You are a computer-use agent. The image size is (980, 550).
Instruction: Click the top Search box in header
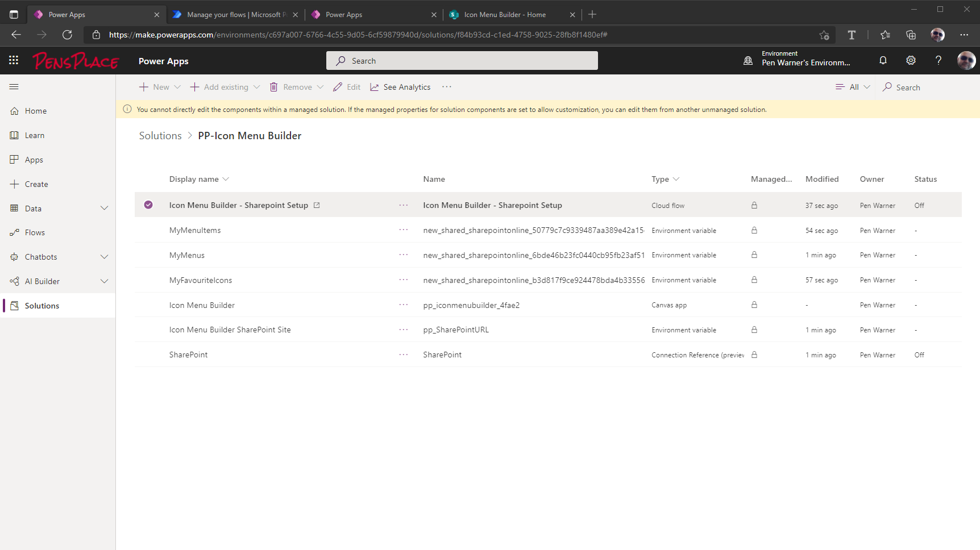462,61
